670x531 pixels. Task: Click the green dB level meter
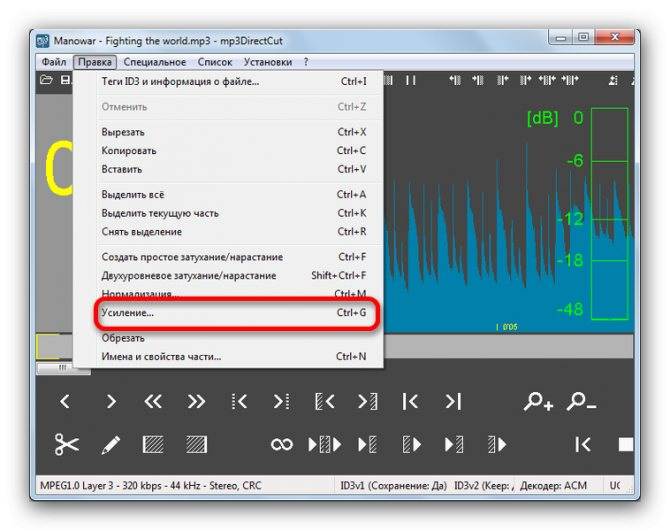[x=610, y=214]
